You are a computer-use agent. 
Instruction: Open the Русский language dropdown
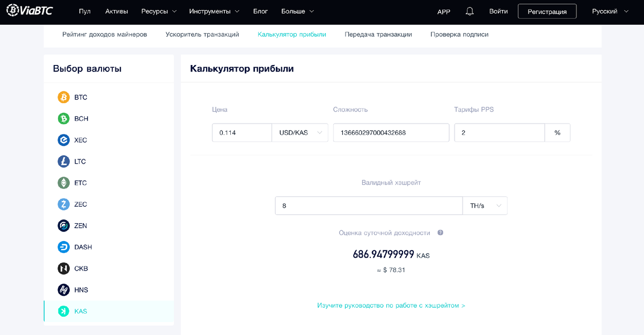tap(609, 11)
